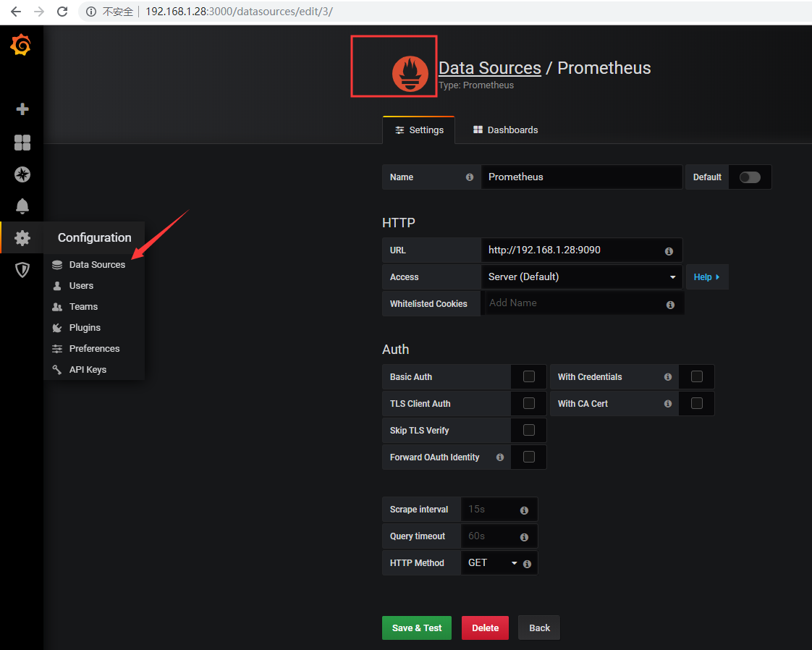The height and width of the screenshot is (650, 812).
Task: Open Users in Configuration menu
Action: point(94,286)
